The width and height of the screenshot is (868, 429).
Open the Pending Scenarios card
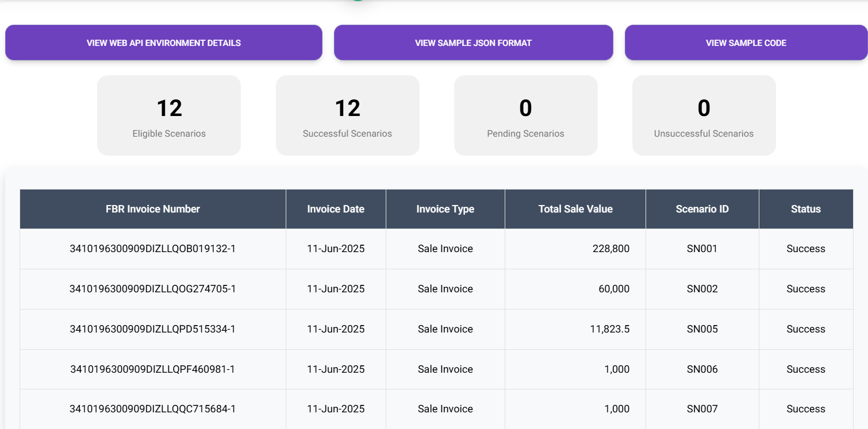(x=525, y=115)
